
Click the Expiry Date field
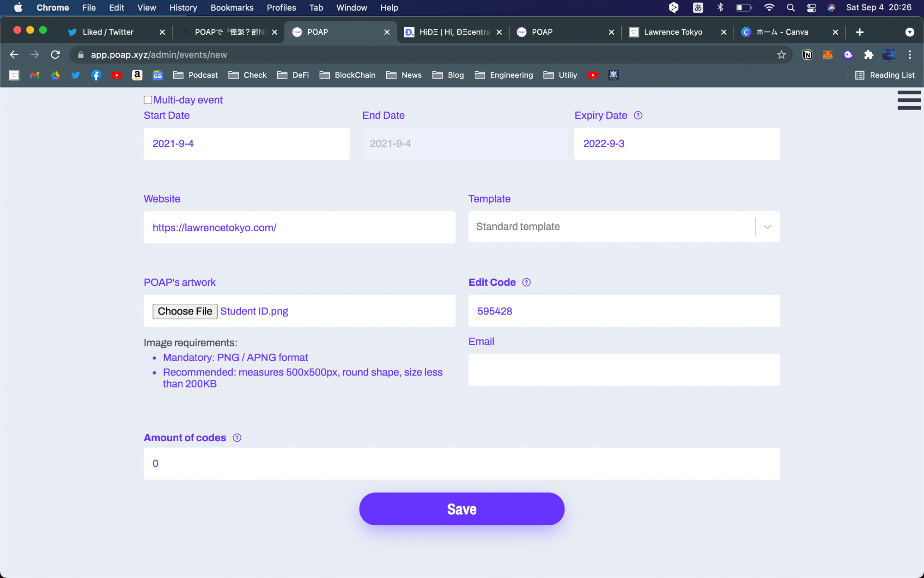click(677, 144)
